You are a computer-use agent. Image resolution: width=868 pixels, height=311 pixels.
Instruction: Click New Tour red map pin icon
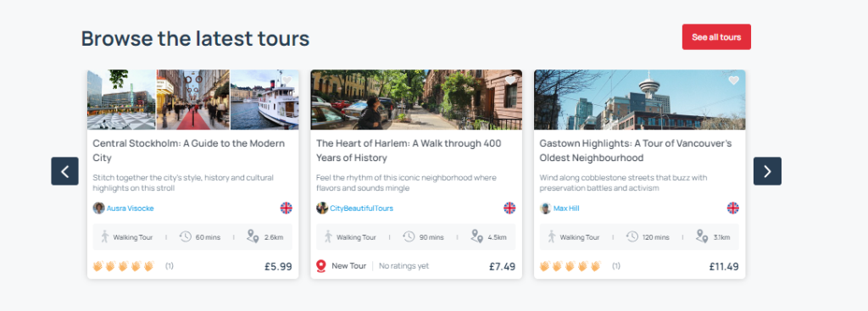click(321, 266)
